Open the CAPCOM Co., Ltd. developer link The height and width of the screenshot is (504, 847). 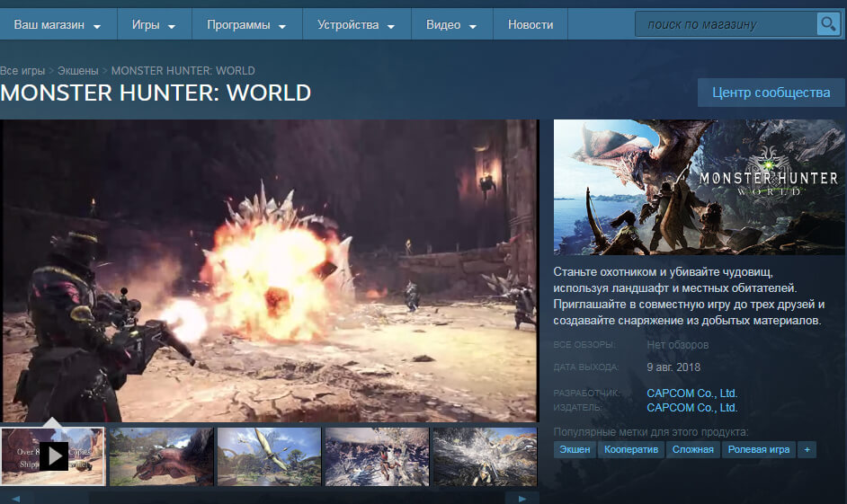coord(692,393)
